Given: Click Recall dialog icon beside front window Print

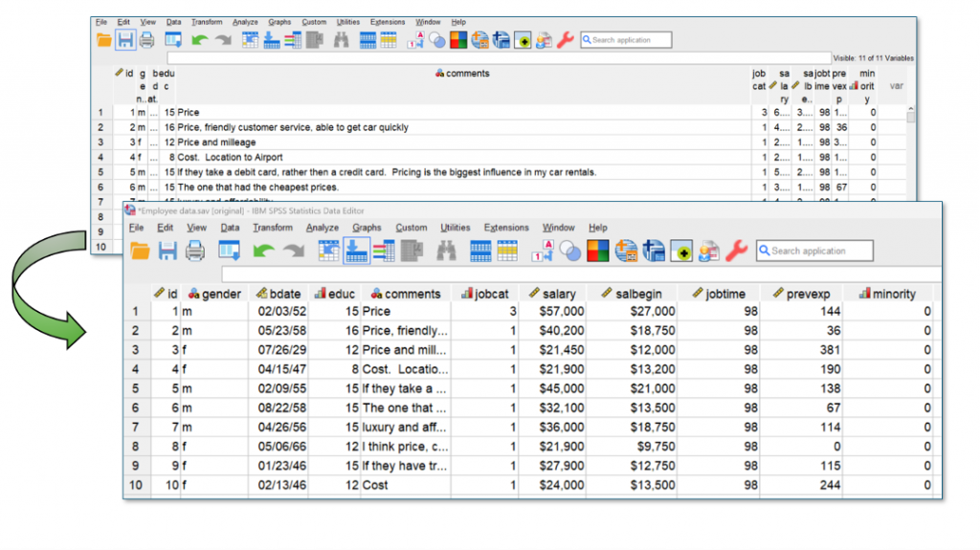Looking at the screenshot, I should tap(229, 251).
